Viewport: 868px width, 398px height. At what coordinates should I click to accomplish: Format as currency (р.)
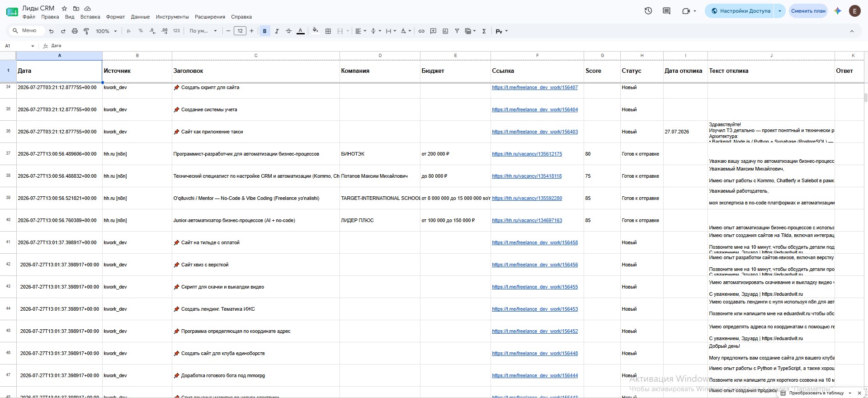[129, 31]
